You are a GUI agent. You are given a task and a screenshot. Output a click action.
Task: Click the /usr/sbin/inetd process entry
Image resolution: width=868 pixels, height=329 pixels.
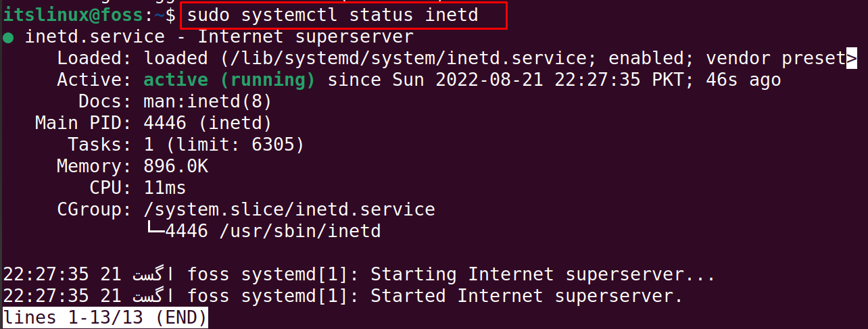[x=300, y=232]
